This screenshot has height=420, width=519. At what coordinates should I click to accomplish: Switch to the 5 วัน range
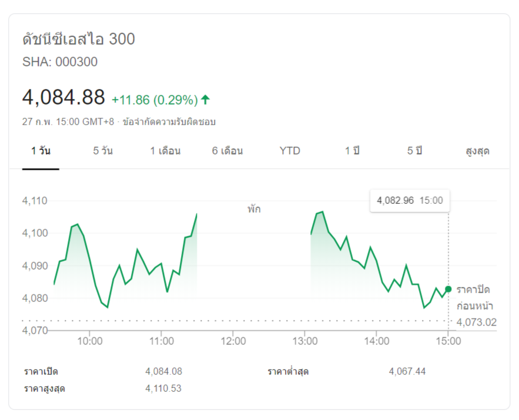[103, 151]
